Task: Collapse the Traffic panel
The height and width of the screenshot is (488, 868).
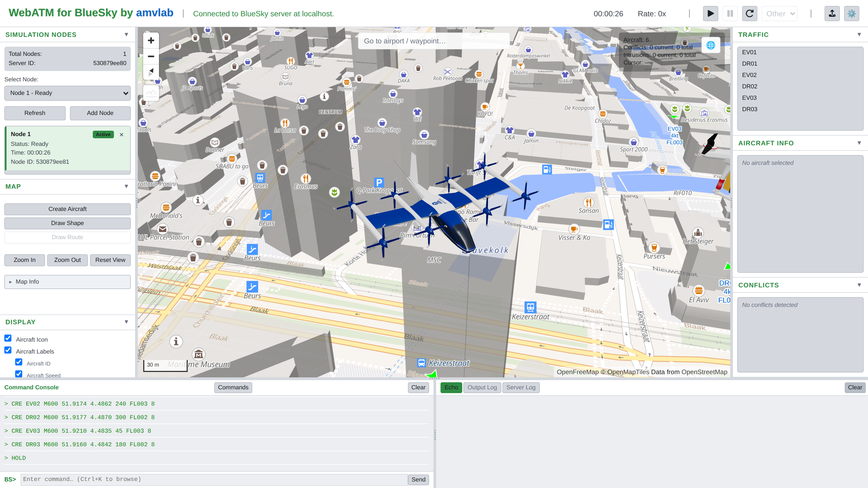Action: pos(859,34)
